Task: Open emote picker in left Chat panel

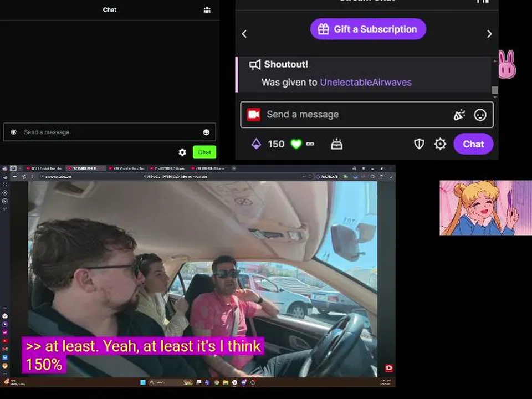Action: 206,132
